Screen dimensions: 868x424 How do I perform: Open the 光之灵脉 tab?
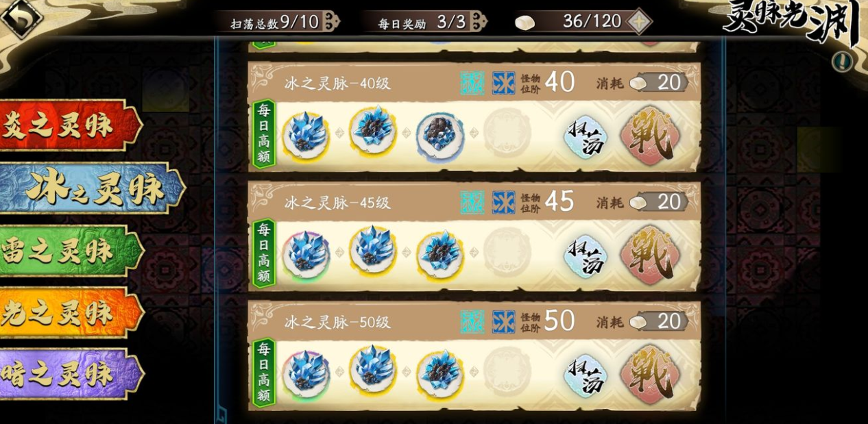69,313
